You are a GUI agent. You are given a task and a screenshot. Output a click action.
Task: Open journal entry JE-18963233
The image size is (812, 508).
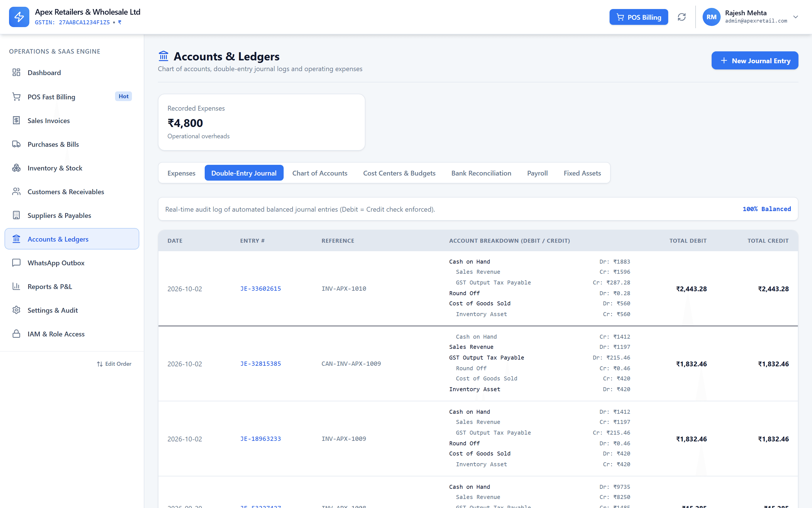(x=261, y=439)
